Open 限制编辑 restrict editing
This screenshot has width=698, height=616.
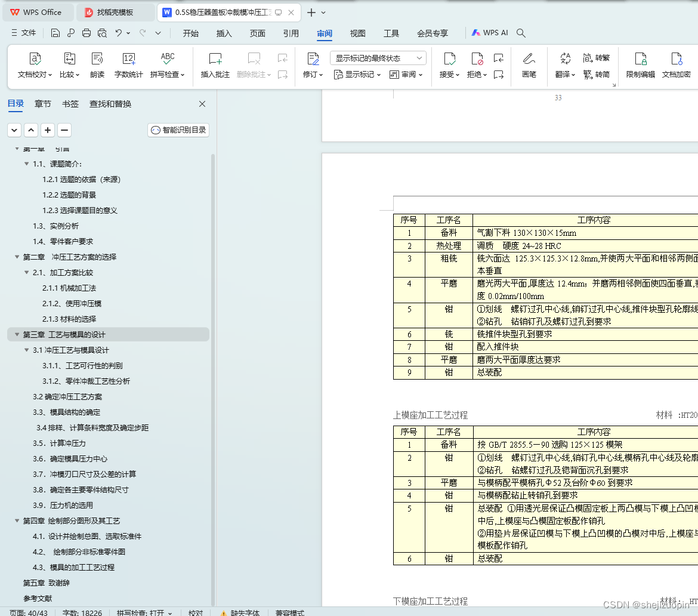[641, 65]
